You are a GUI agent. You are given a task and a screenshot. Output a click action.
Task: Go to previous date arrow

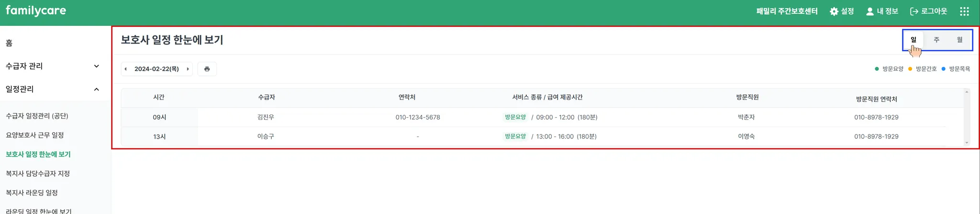click(126, 69)
